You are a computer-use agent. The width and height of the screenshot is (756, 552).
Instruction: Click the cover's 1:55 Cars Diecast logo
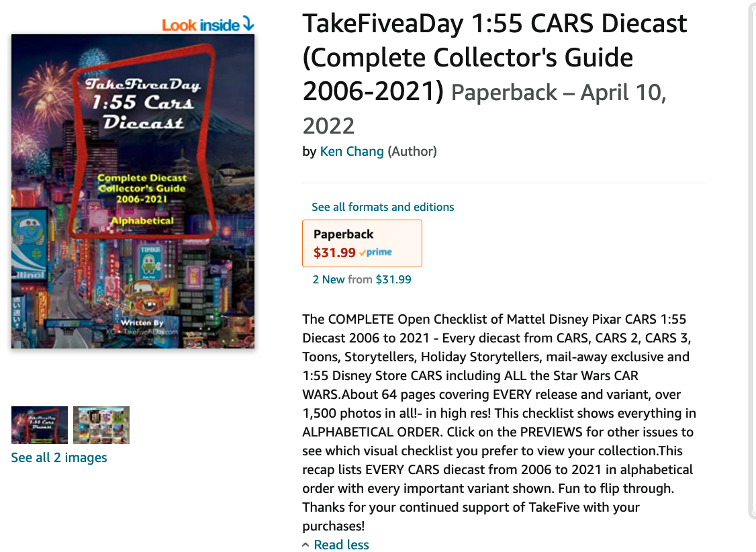pos(143,103)
